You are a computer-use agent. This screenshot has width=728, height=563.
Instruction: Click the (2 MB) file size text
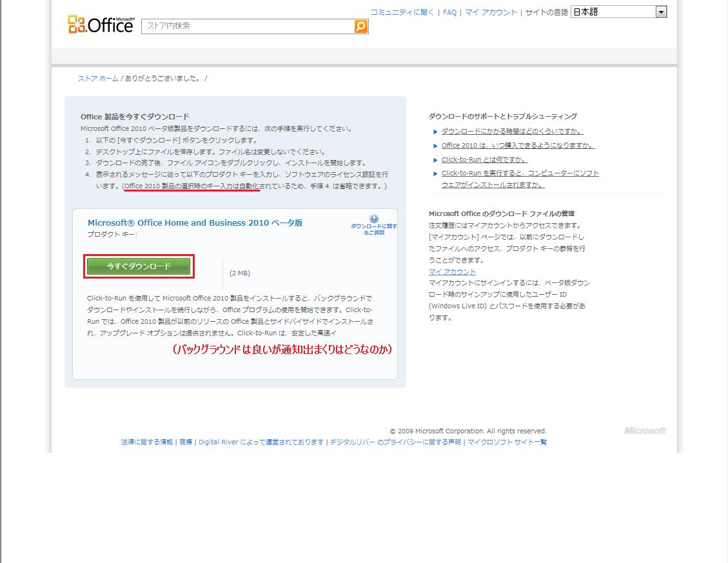point(240,273)
